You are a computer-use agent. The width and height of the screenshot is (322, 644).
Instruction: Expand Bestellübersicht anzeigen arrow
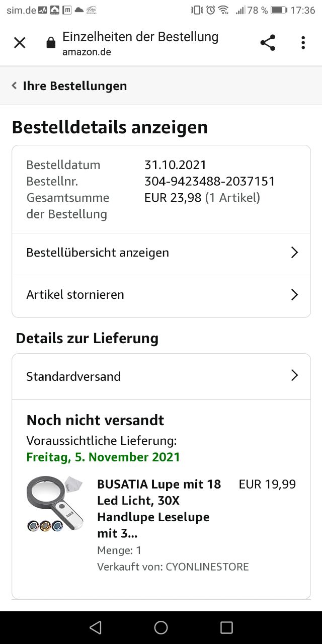295,253
